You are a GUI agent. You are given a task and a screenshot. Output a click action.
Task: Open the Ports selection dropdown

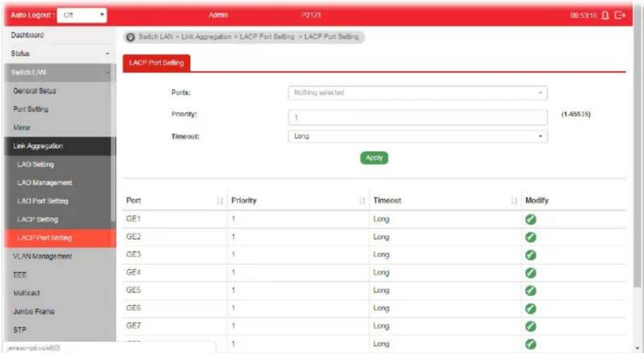pyautogui.click(x=418, y=93)
